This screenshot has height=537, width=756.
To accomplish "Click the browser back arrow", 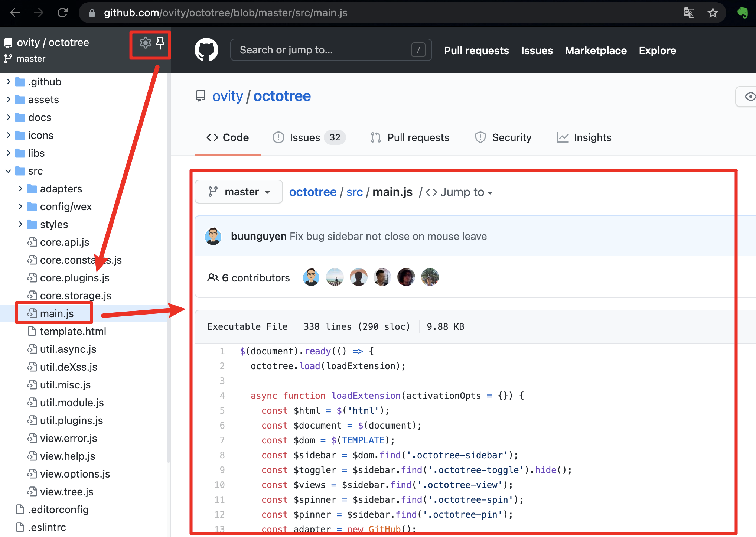I will tap(15, 13).
